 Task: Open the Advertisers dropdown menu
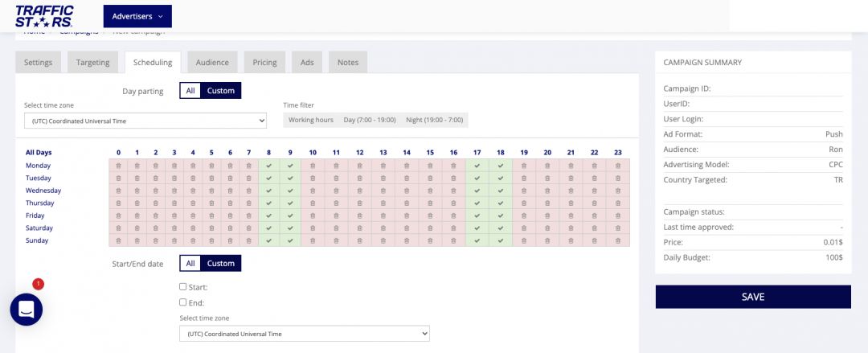pyautogui.click(x=137, y=16)
